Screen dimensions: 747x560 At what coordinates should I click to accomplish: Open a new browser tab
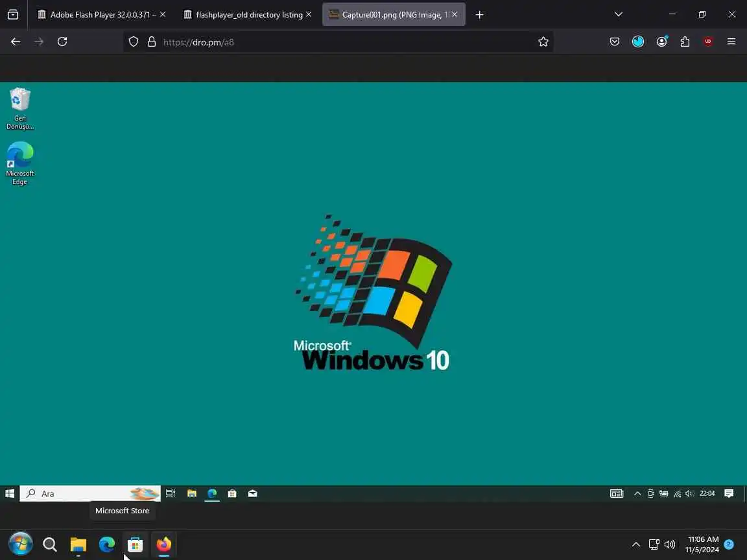tap(479, 15)
